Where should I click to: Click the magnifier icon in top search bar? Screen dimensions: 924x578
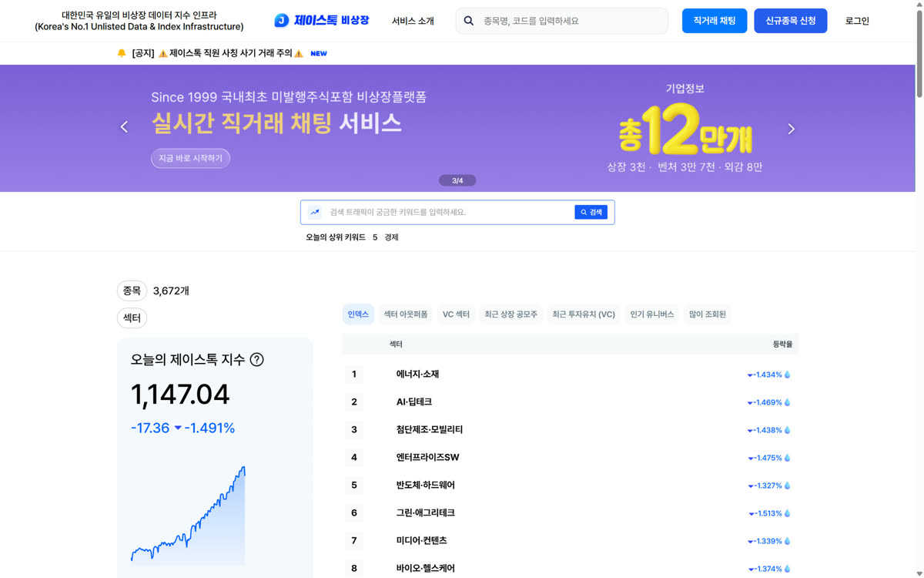tap(469, 21)
